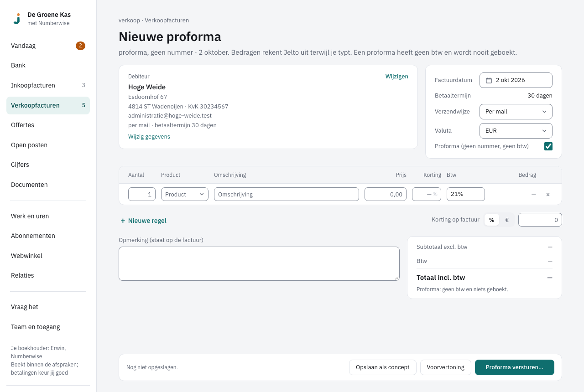
Task: Switch invoice discount to percent
Action: point(491,220)
